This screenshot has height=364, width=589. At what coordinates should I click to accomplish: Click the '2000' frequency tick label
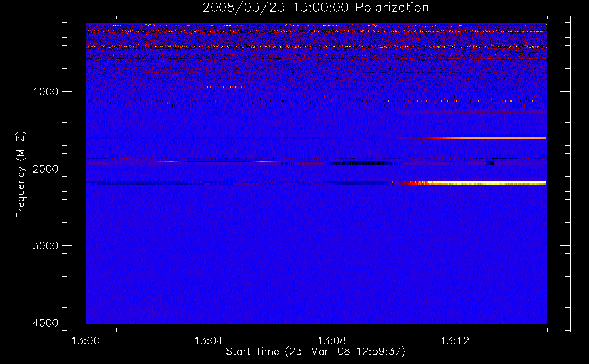(46, 169)
